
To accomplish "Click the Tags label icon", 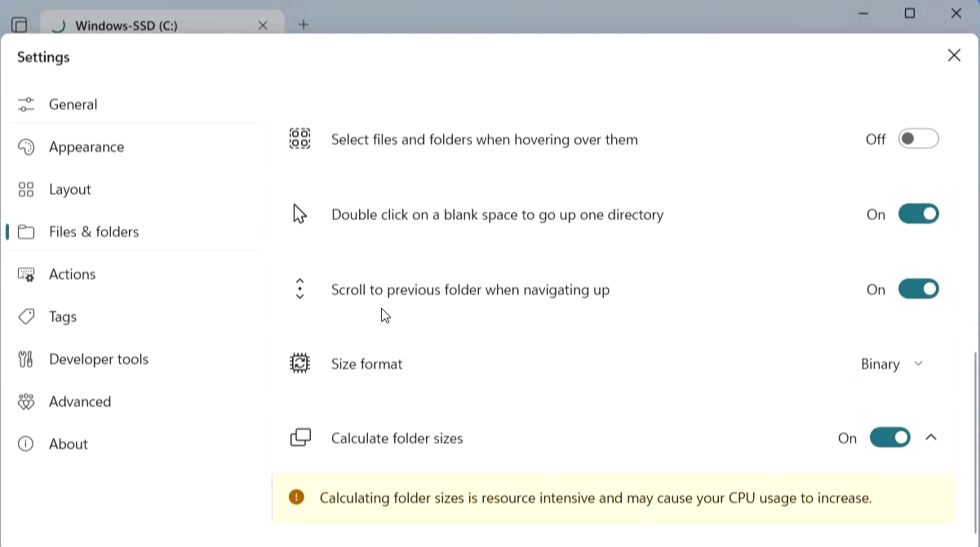I will (26, 317).
